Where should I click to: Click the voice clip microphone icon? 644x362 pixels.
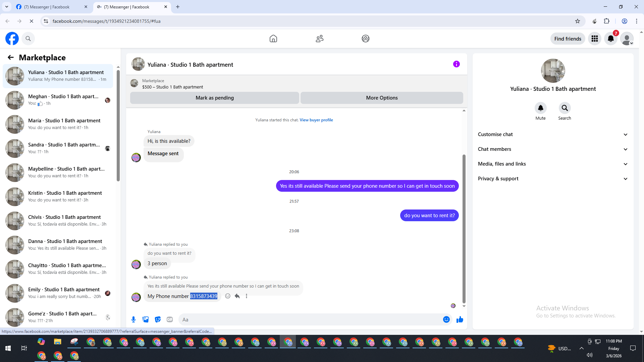133,319
